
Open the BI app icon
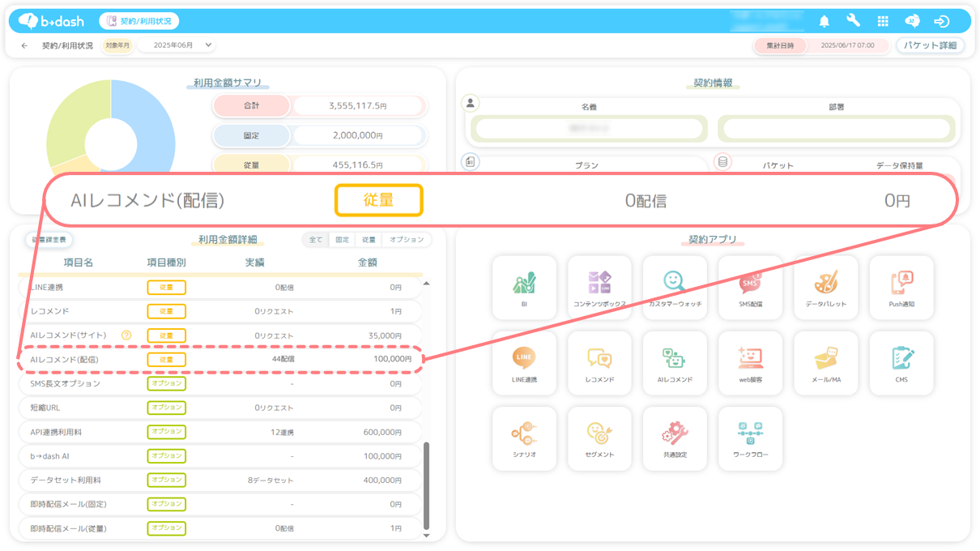click(x=524, y=287)
